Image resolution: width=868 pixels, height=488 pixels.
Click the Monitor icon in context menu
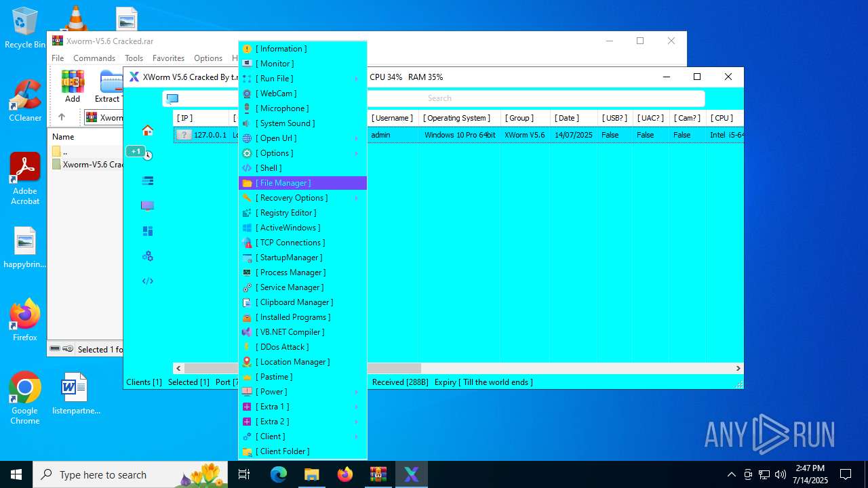[x=248, y=64]
